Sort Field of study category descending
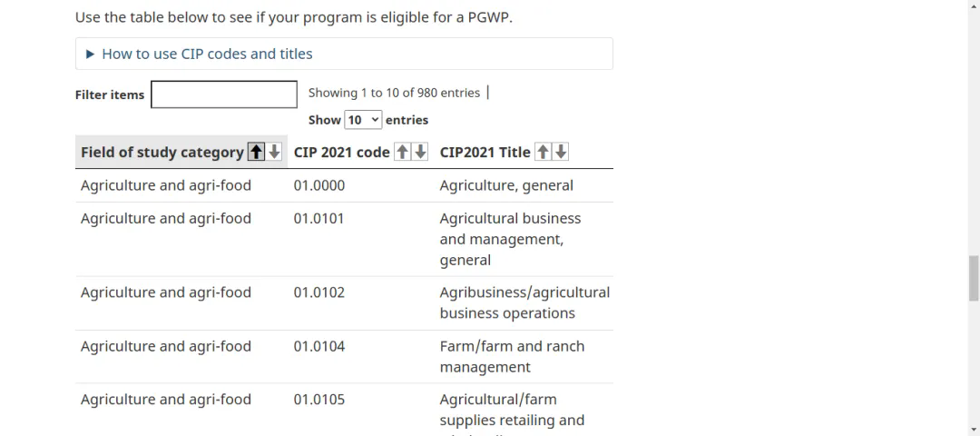This screenshot has width=980, height=436. tap(274, 153)
